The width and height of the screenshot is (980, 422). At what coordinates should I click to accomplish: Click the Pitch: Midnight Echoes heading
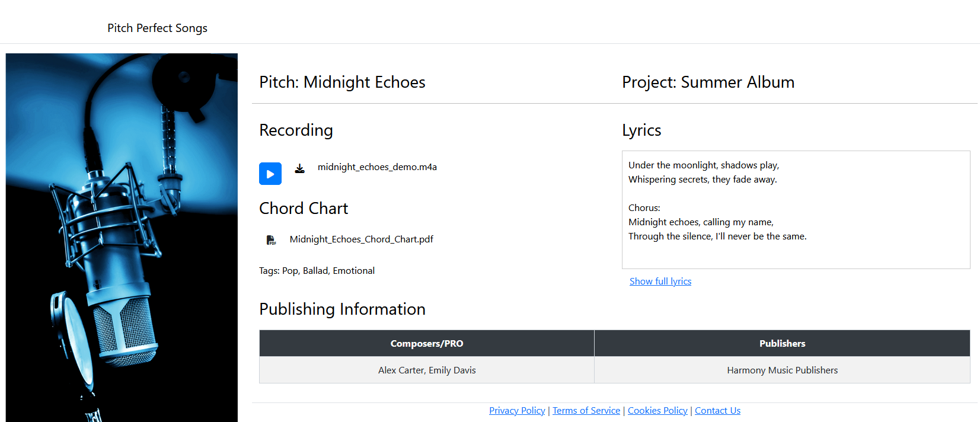(342, 82)
